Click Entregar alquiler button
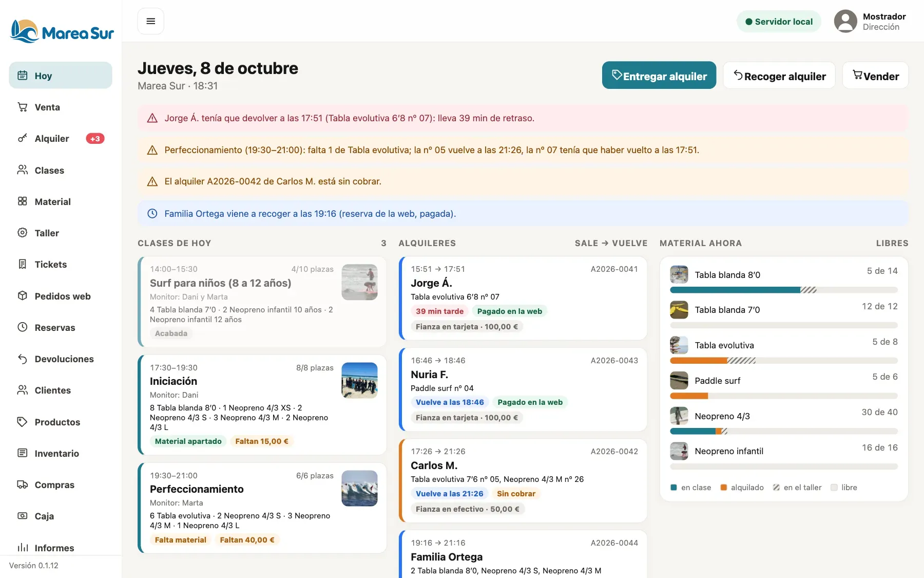This screenshot has height=578, width=924. point(659,76)
